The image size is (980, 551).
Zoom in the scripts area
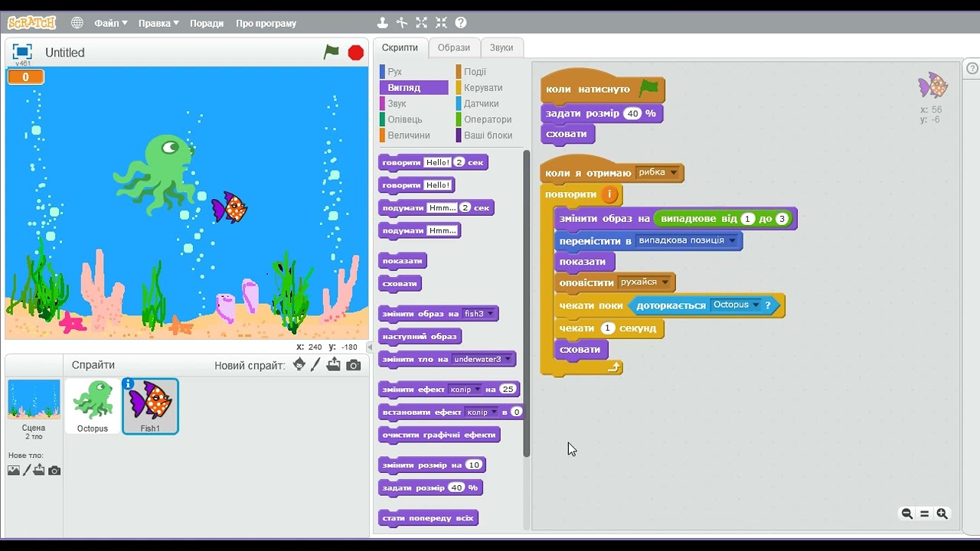[x=942, y=514]
